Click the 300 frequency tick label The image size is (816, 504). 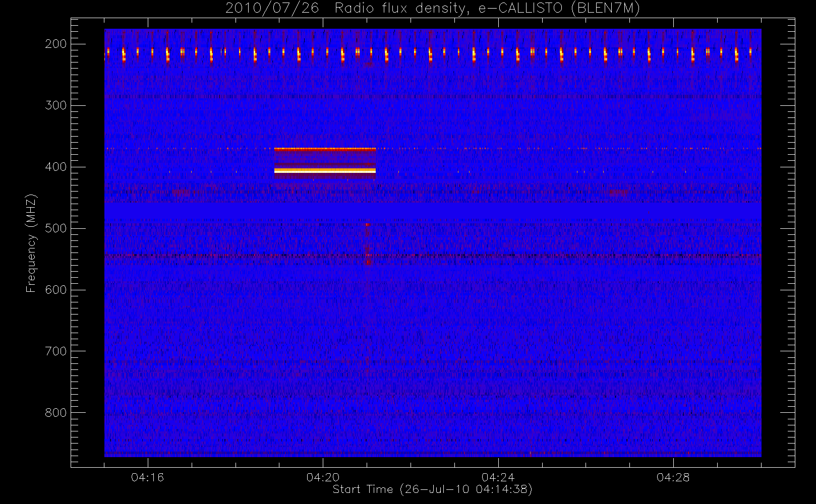56,105
